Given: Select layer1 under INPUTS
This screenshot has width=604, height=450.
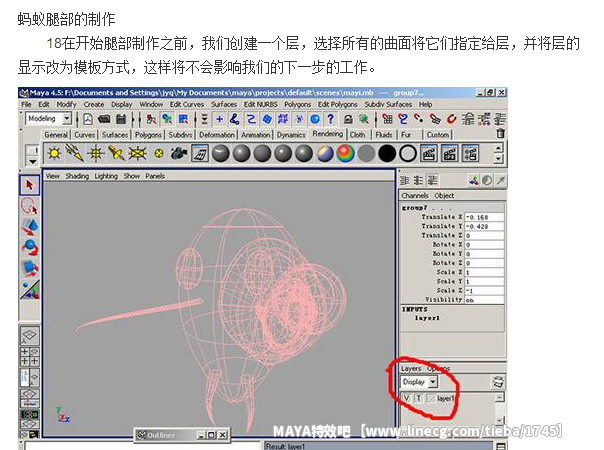Looking at the screenshot, I should (427, 318).
